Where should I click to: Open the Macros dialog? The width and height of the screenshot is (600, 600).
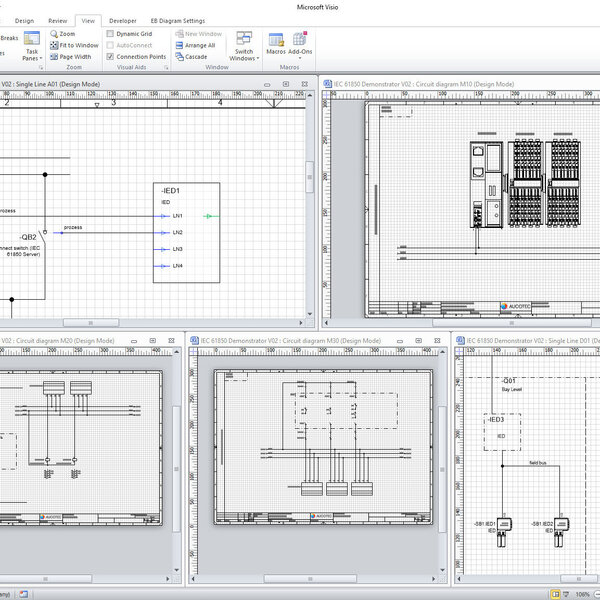click(275, 42)
